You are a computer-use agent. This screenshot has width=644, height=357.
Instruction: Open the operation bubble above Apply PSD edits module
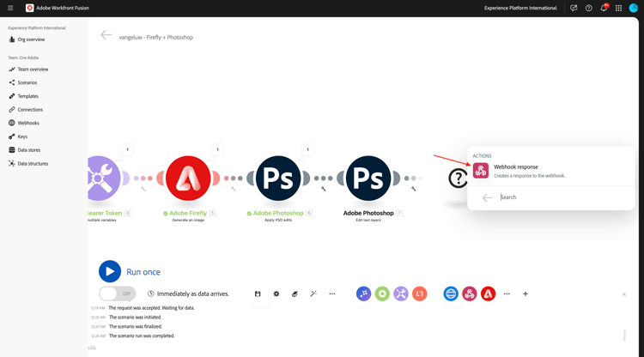307,149
